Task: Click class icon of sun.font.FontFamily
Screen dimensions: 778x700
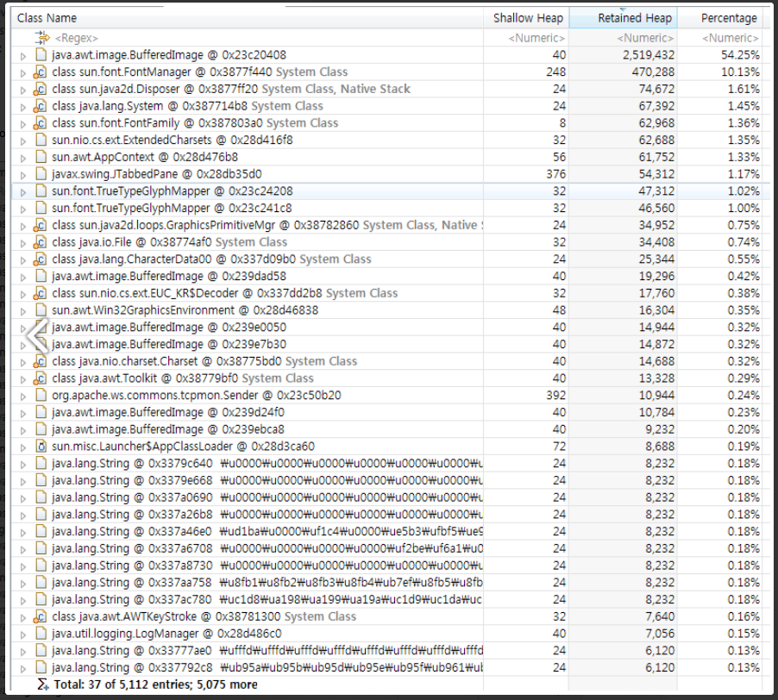Action: point(41,123)
